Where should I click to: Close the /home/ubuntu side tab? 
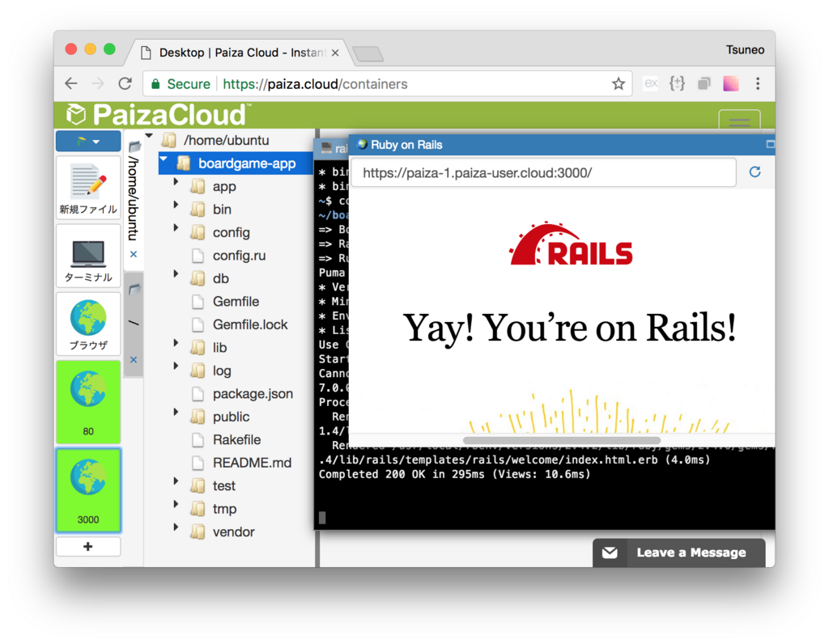pos(134,254)
